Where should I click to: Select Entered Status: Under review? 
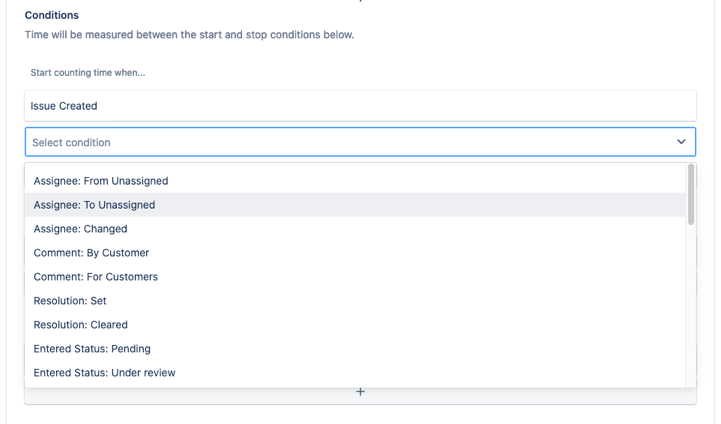105,373
